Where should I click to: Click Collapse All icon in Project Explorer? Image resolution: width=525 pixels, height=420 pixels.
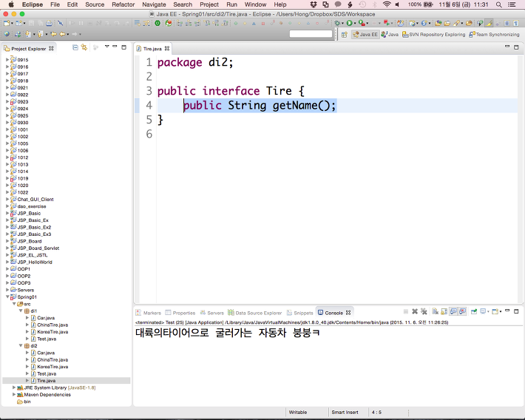[75, 47]
